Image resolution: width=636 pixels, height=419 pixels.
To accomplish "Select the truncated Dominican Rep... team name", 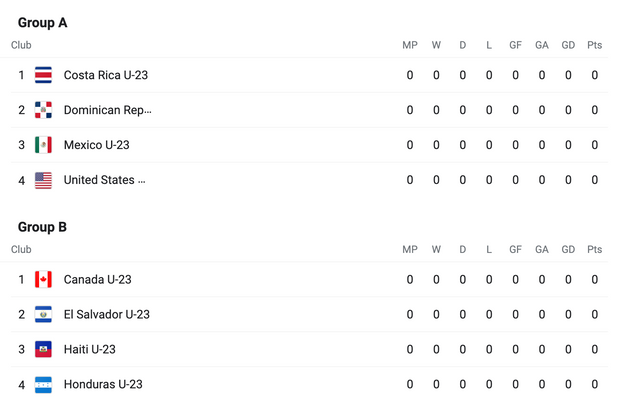I will pyautogui.click(x=107, y=110).
